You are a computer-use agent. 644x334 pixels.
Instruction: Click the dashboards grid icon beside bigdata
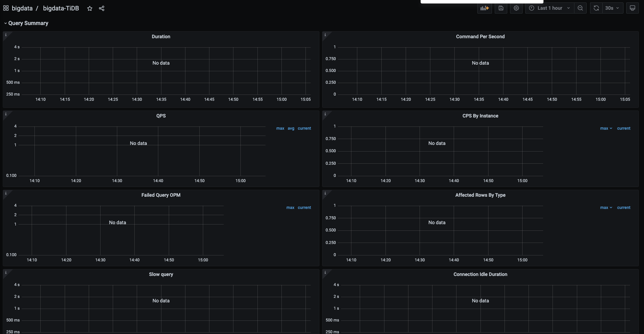pyautogui.click(x=6, y=8)
